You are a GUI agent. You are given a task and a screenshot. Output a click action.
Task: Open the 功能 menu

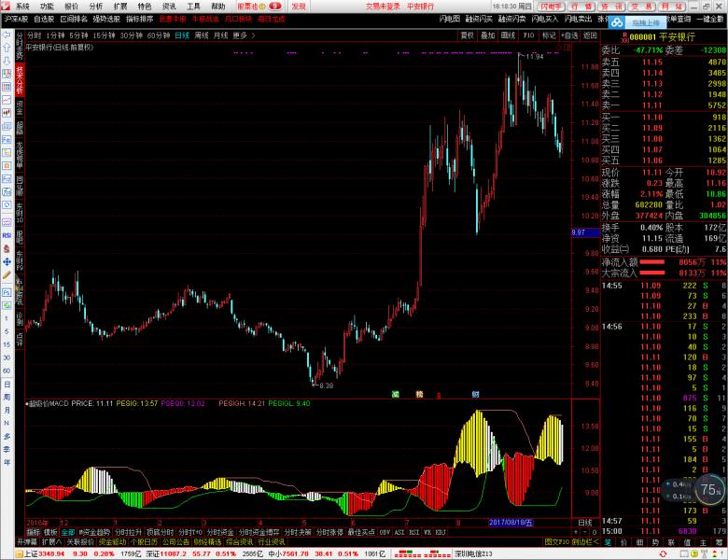(47, 6)
